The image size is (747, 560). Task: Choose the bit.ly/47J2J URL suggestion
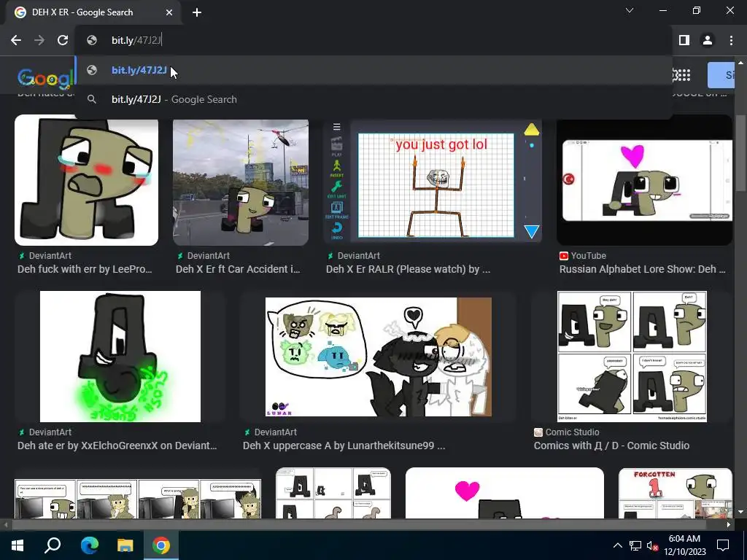coord(373,70)
